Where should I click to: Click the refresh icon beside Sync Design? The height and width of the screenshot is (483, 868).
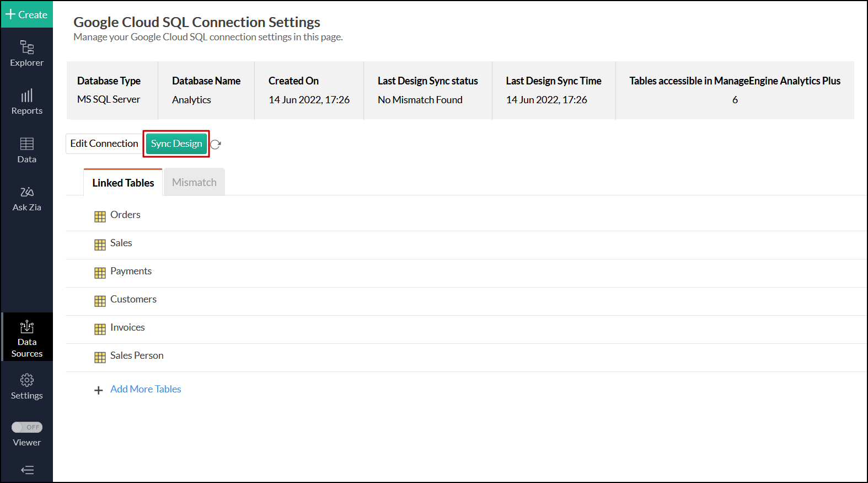pyautogui.click(x=216, y=144)
